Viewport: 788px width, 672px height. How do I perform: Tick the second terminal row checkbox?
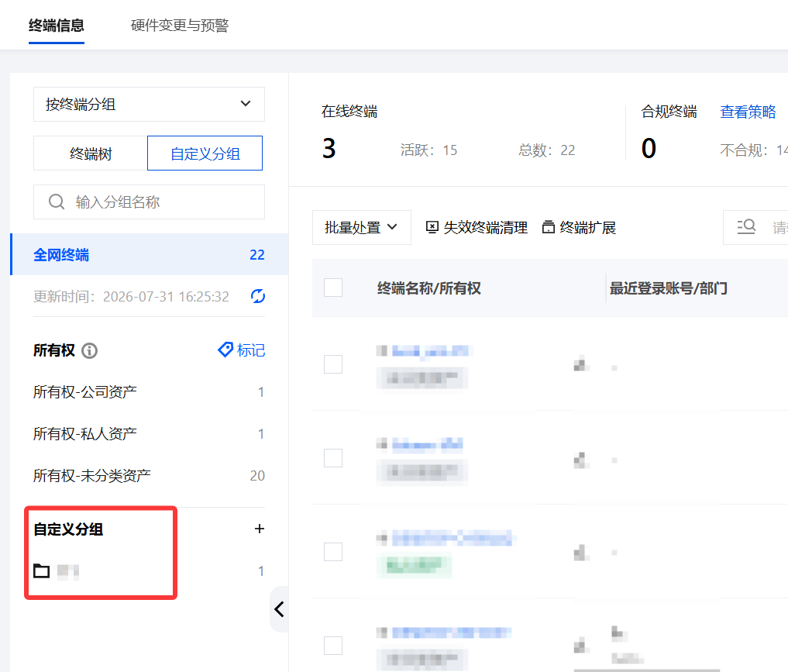(333, 458)
